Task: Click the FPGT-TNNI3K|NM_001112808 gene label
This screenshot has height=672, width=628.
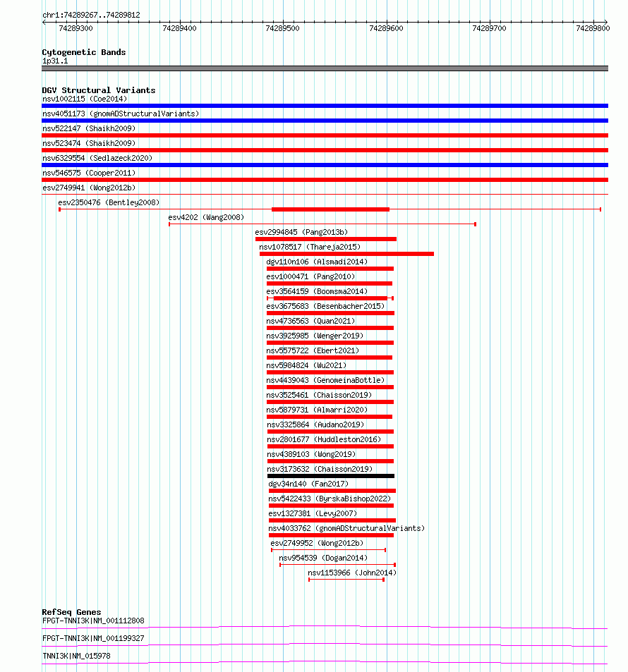Action: tap(93, 621)
